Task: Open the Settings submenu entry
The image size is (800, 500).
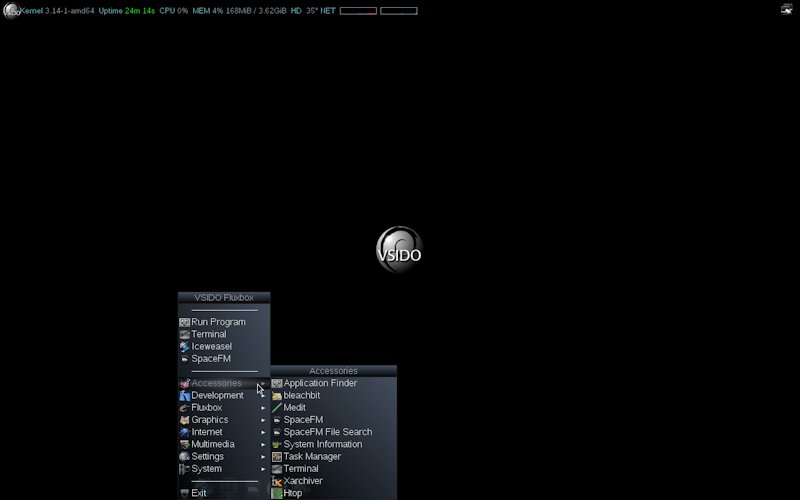Action: pos(223,457)
